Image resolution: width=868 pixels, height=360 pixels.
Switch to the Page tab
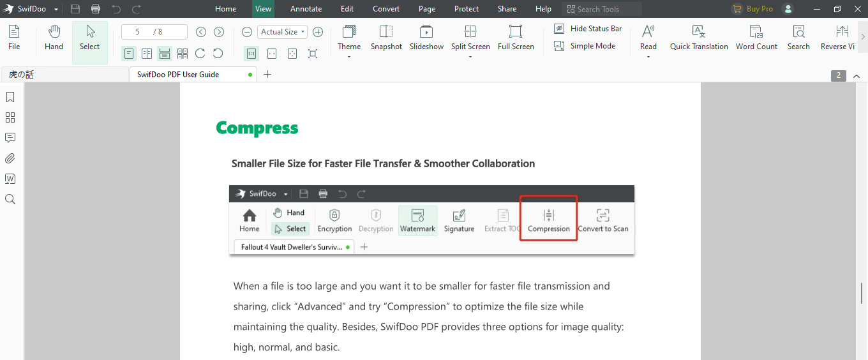[427, 9]
